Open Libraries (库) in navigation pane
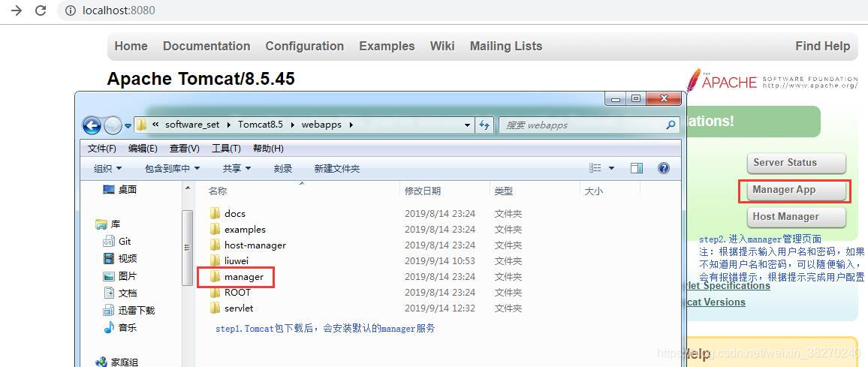 click(x=108, y=224)
